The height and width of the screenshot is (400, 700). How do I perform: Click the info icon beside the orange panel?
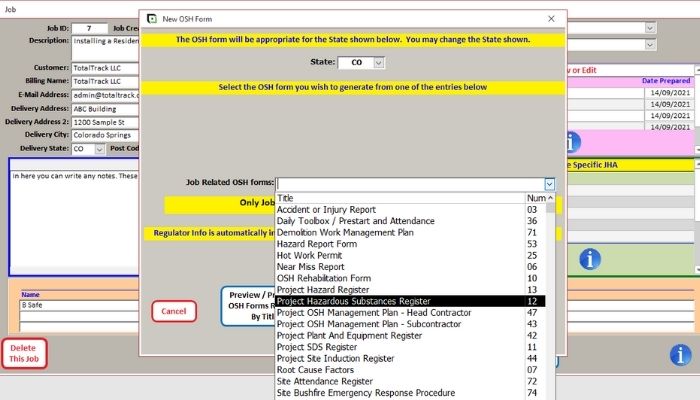[x=680, y=355]
